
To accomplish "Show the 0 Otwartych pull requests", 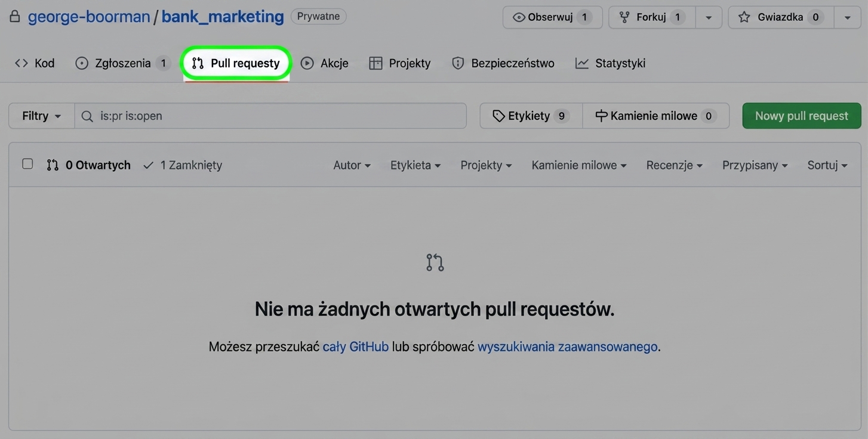I will [88, 165].
